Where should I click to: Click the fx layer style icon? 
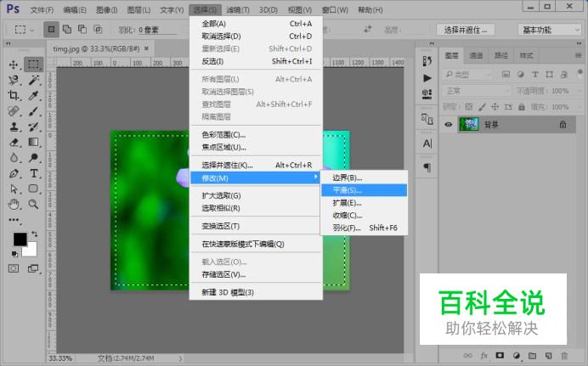point(484,356)
